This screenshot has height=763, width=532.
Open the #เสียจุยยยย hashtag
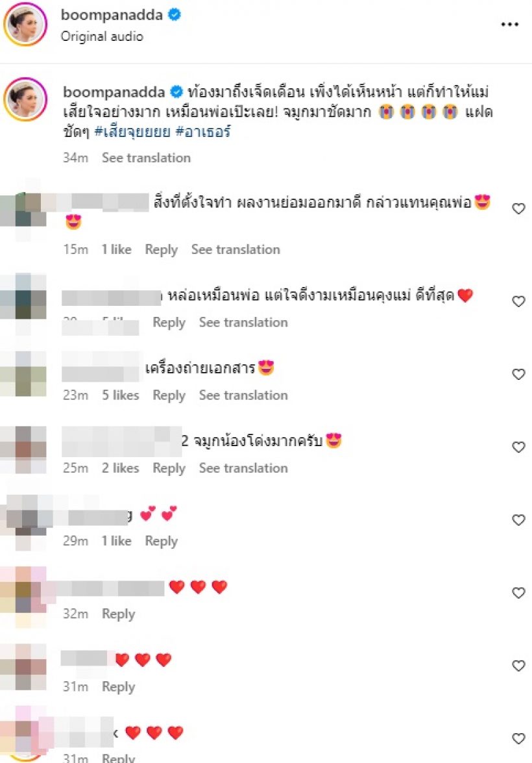click(x=132, y=131)
